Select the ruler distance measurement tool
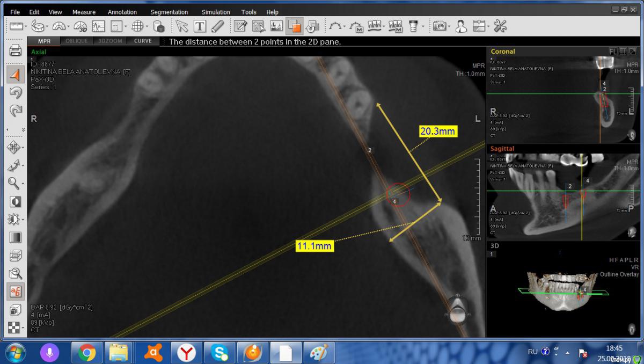644x364 pixels. coord(16,25)
